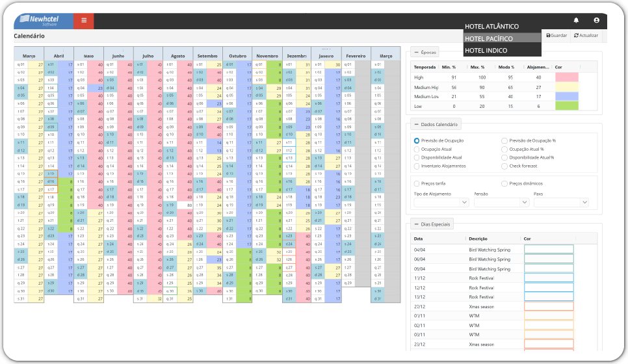Viewport: 628px width, 364px height.
Task: Open the red hamburger menu
Action: 84,20
